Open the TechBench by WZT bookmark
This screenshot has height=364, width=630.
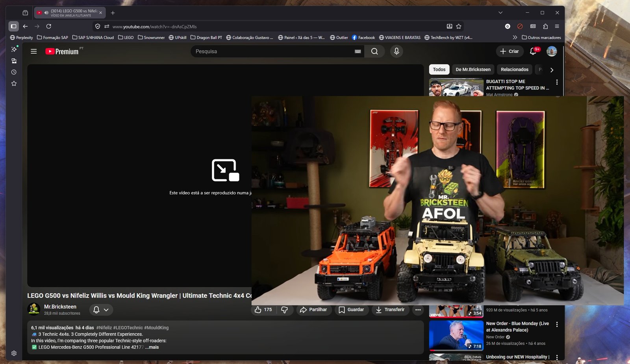[x=448, y=37]
